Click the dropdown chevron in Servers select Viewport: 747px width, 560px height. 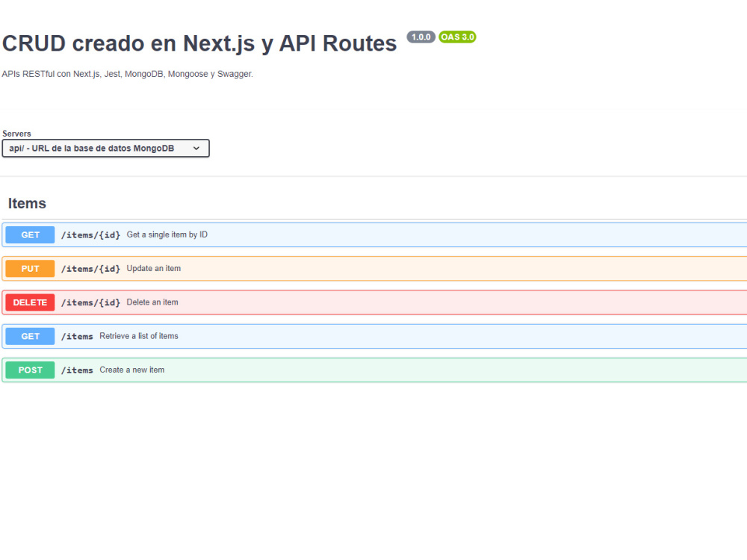pyautogui.click(x=196, y=148)
